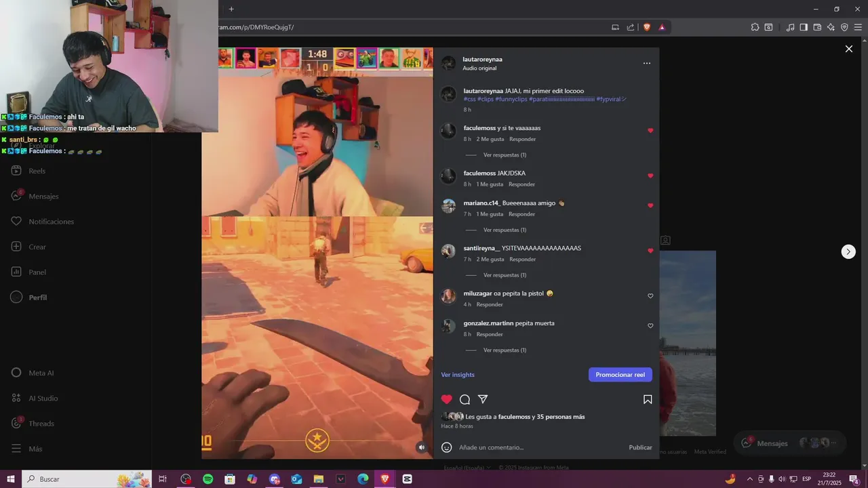The height and width of the screenshot is (488, 868).
Task: Open AI Studio in sidebar
Action: (35, 398)
